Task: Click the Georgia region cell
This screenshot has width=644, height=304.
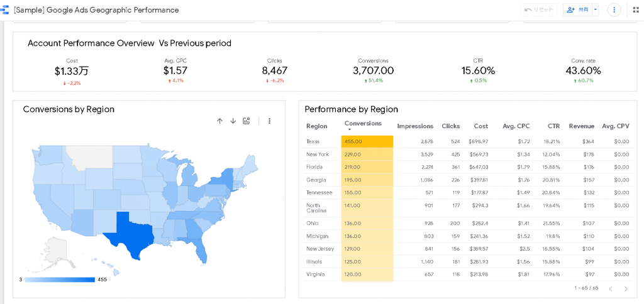Action: (x=316, y=180)
